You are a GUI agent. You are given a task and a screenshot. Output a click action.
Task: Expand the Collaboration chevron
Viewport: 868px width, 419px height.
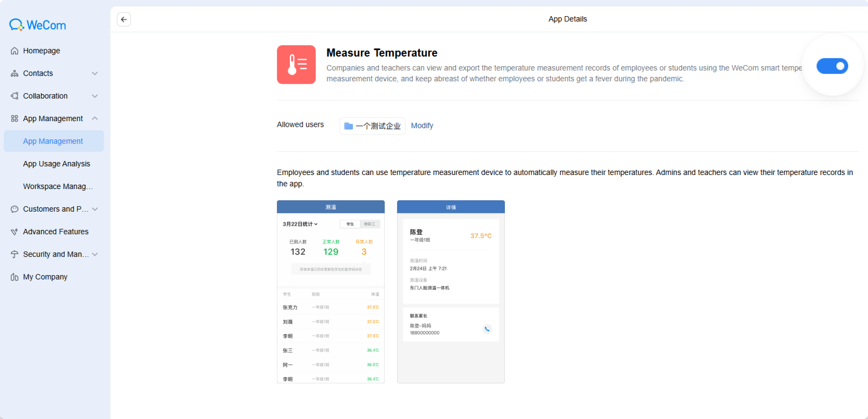[x=95, y=96]
